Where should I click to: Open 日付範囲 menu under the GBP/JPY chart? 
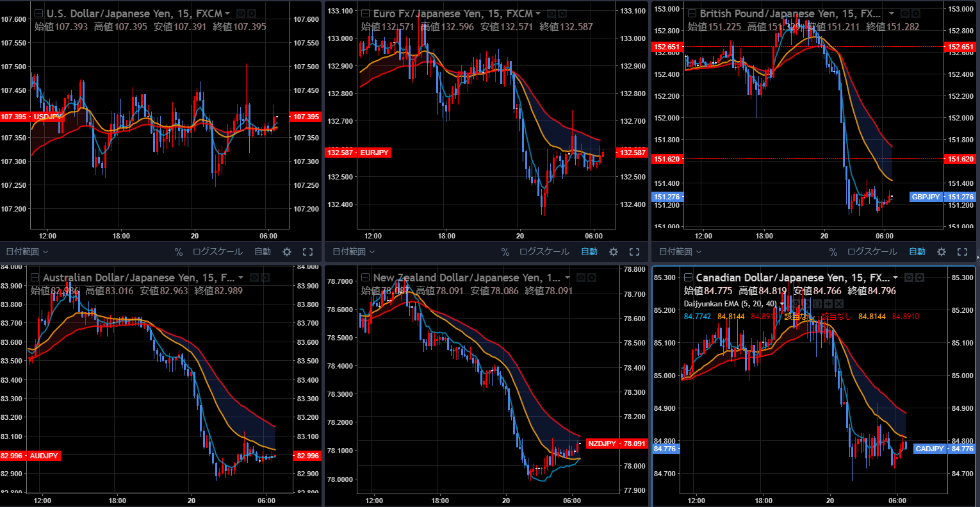click(x=680, y=252)
